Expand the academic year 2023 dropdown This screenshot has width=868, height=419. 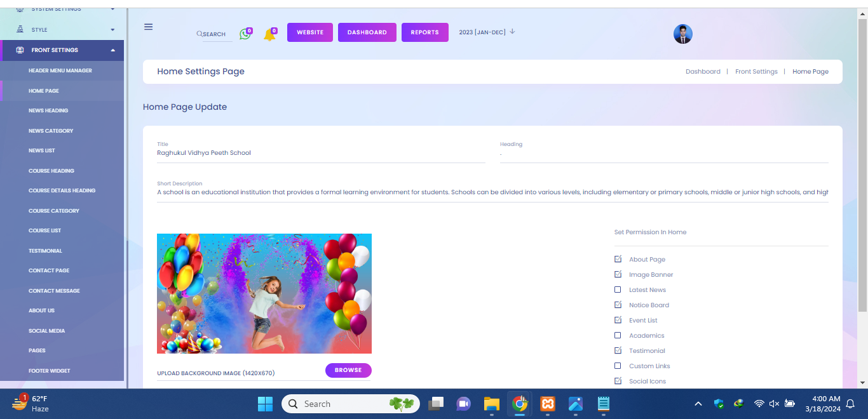pos(512,32)
